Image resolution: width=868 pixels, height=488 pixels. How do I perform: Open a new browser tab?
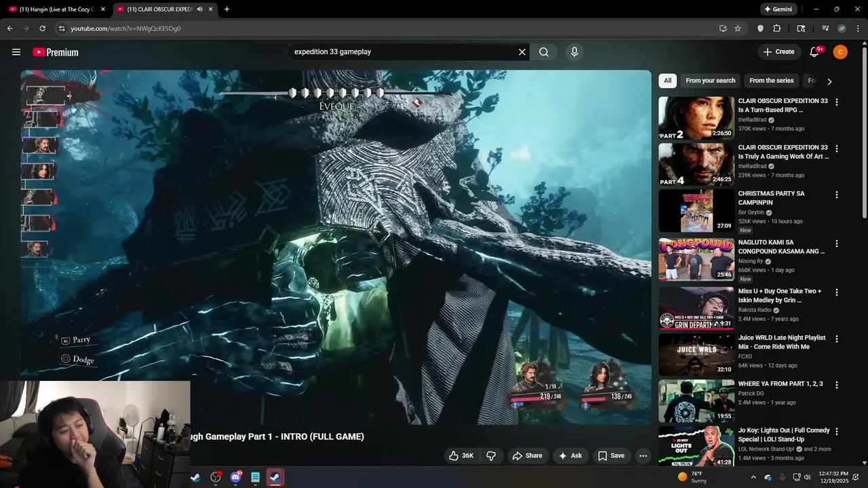pos(226,9)
